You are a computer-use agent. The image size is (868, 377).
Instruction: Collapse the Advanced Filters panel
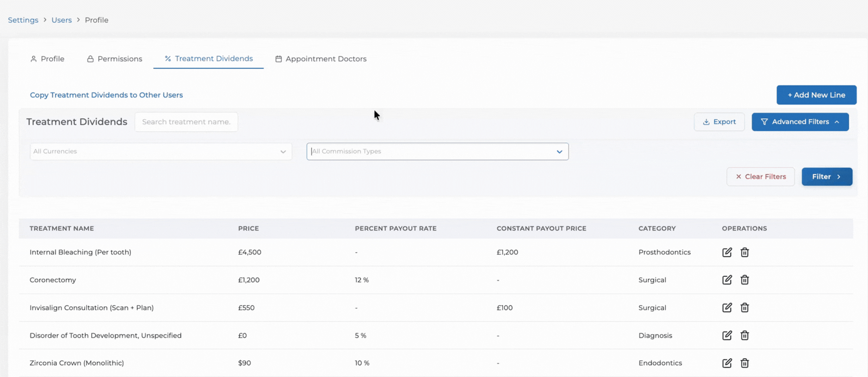tap(800, 122)
